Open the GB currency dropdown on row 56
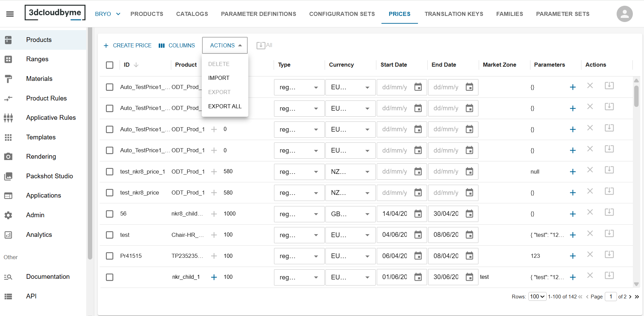644x316 pixels. pos(350,214)
